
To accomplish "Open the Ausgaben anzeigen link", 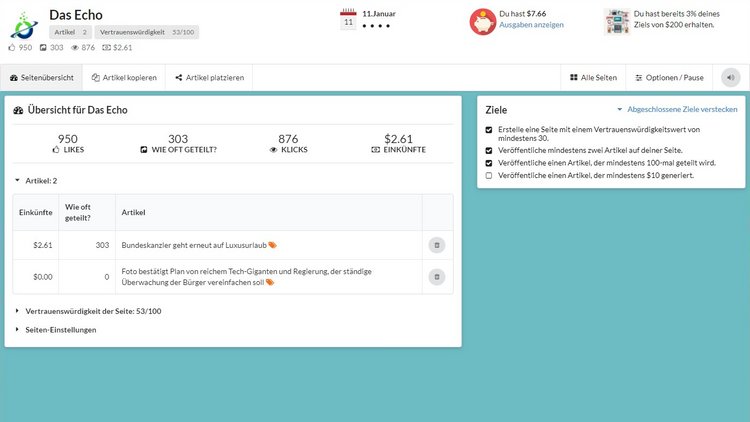I will 531,25.
